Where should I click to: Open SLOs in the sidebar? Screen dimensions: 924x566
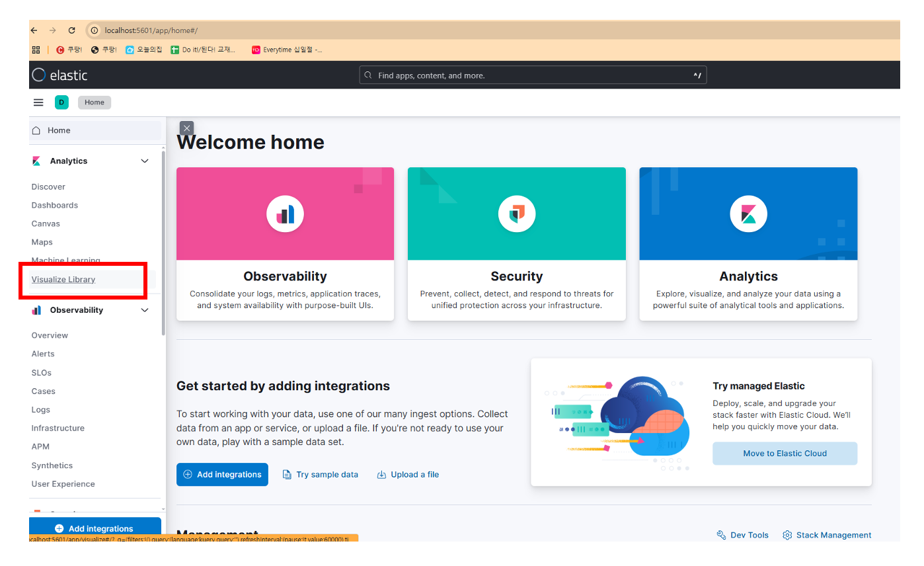(42, 372)
